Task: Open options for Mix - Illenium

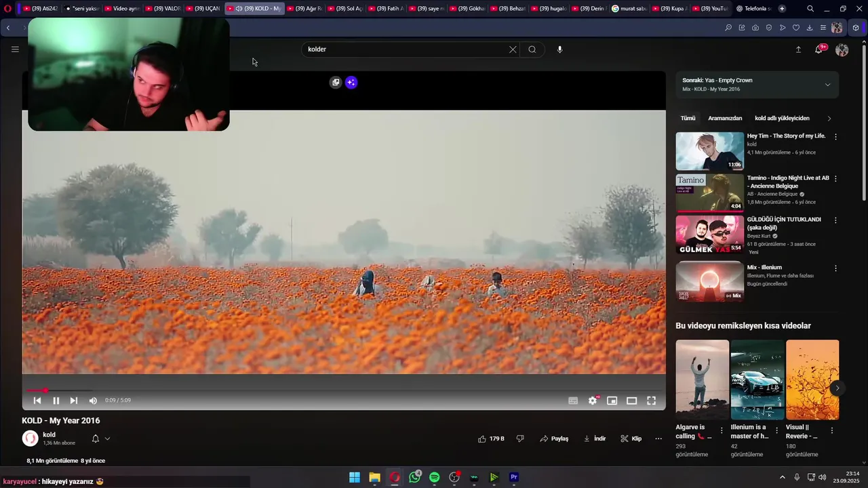Action: (835, 268)
